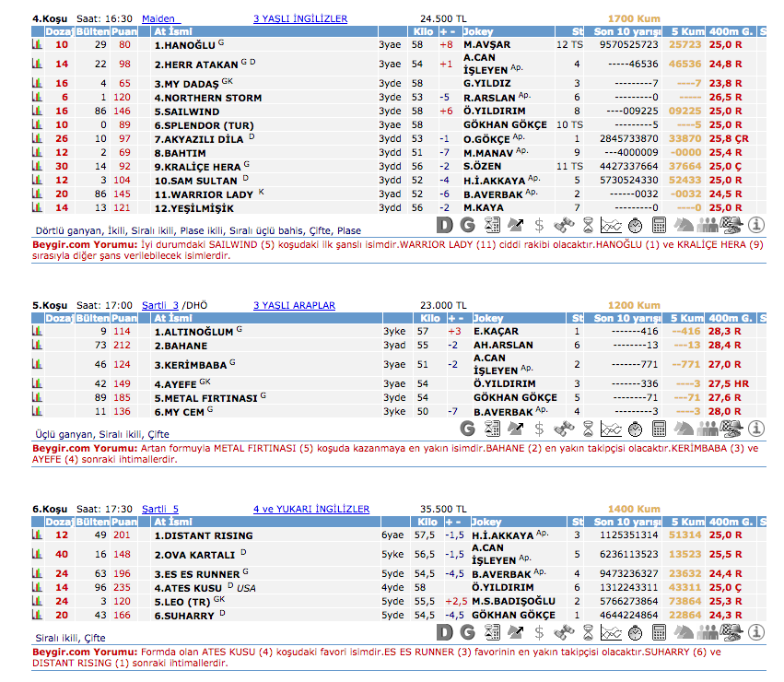Screen dimensions: 784x682
Task: Open the line chart icon for race 4
Action: (611, 224)
